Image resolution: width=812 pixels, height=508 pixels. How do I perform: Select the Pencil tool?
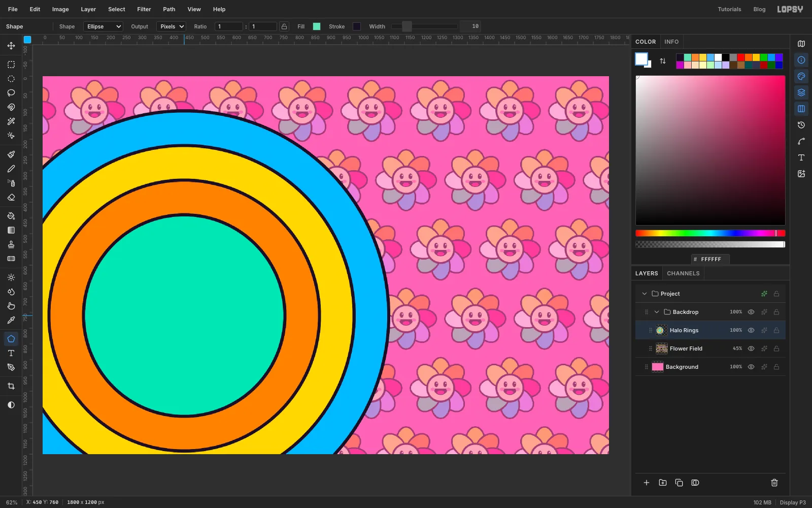tap(11, 169)
